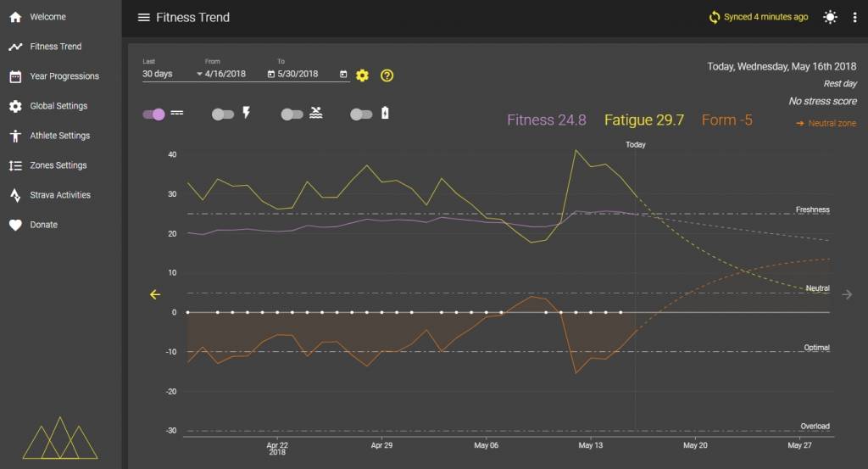The width and height of the screenshot is (868, 469).
Task: Click the yellow question mark help icon
Action: (387, 75)
